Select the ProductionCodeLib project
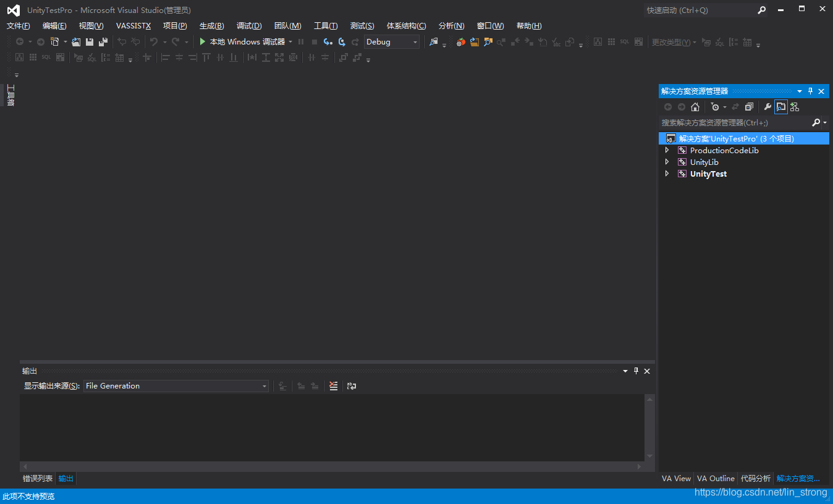This screenshot has height=504, width=833. [x=724, y=150]
